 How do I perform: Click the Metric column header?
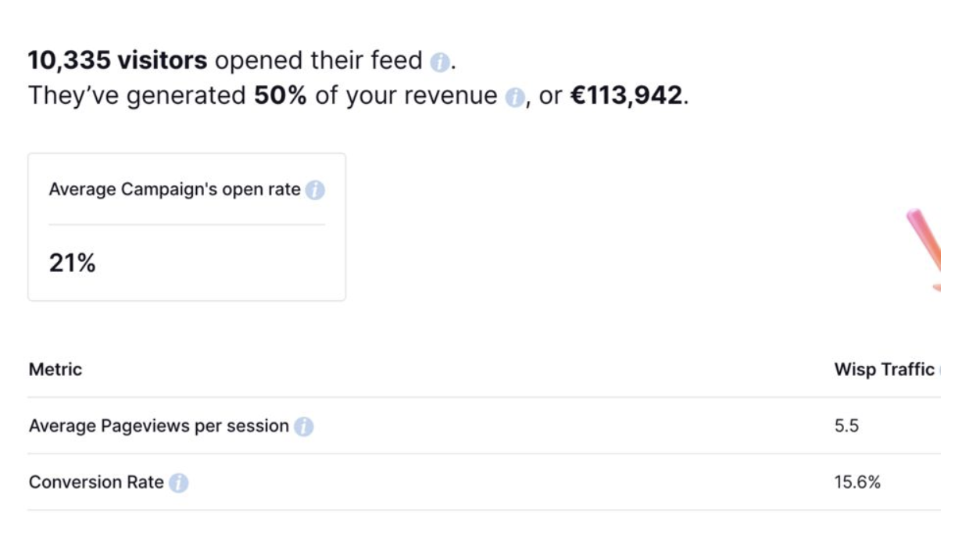[55, 369]
